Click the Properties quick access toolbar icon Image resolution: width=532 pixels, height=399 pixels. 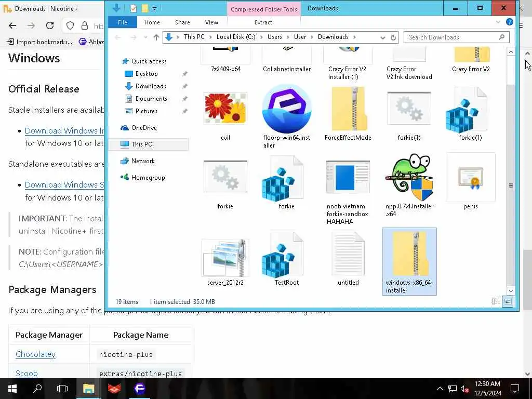pyautogui.click(x=134, y=8)
